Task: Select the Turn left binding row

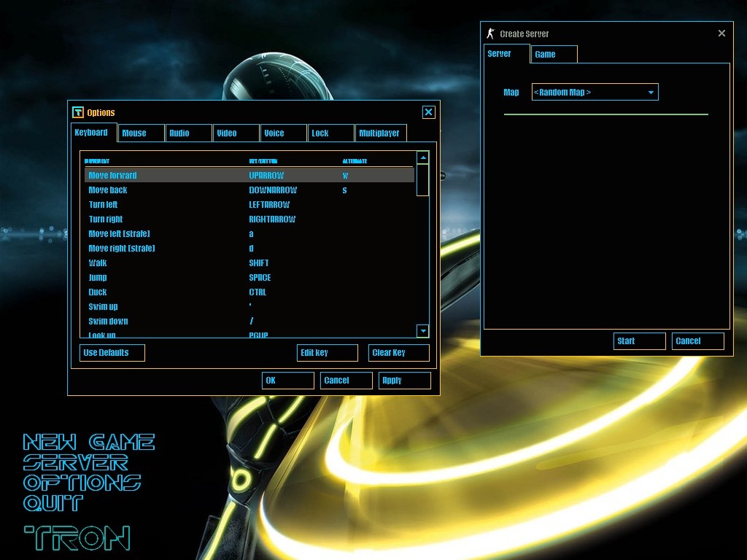Action: 249,205
